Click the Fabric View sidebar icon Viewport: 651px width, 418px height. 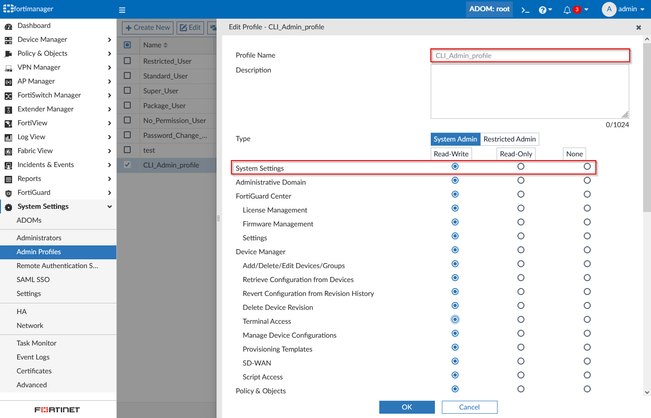[8, 151]
